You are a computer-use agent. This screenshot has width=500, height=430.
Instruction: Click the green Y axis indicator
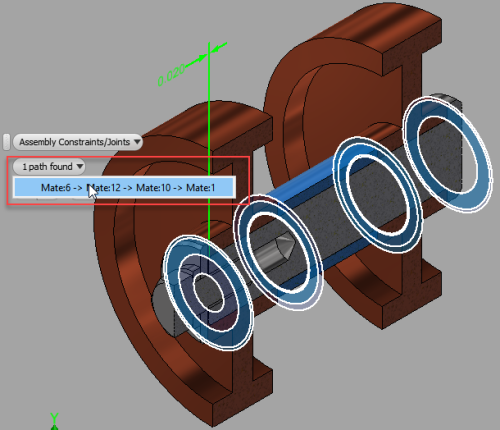coord(54,421)
